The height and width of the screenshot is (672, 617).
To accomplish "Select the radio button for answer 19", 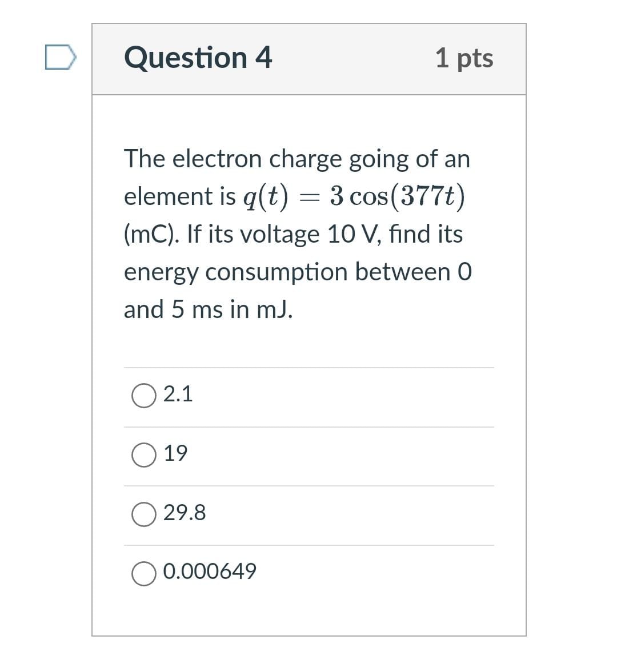I will [144, 454].
